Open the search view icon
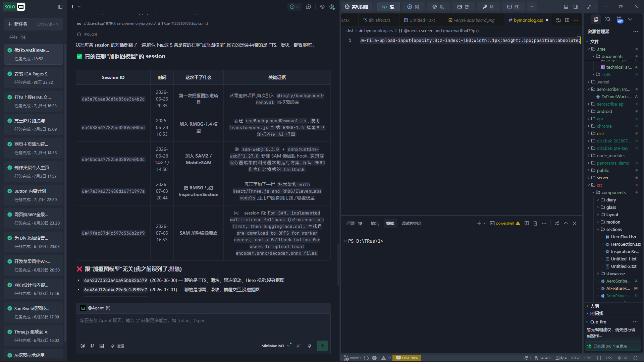The width and height of the screenshot is (644, 362). (607, 19)
